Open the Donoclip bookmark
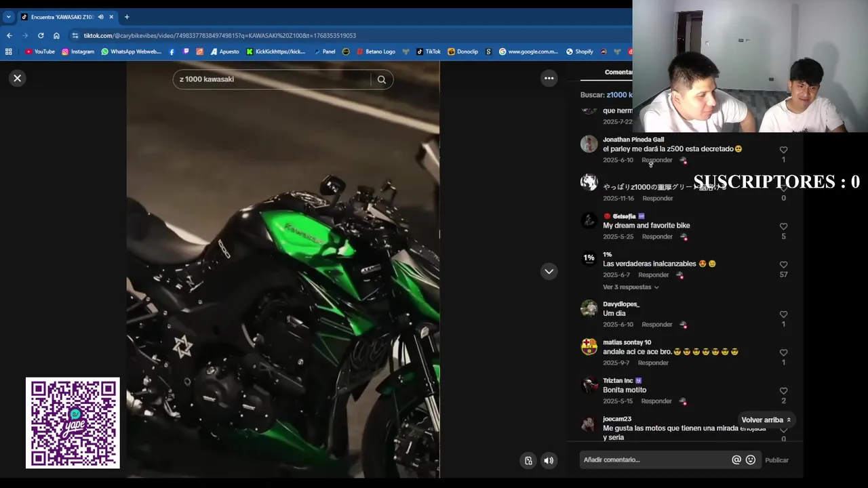868x488 pixels. (x=462, y=52)
